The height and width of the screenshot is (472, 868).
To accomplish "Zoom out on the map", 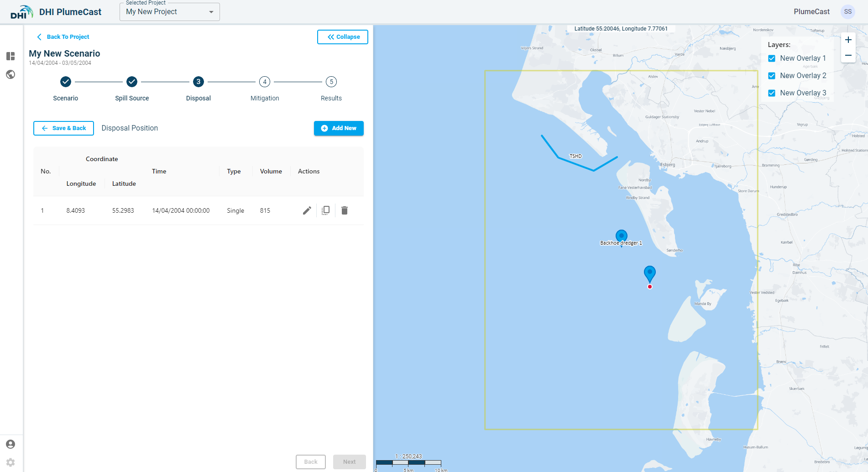I will 848,55.
